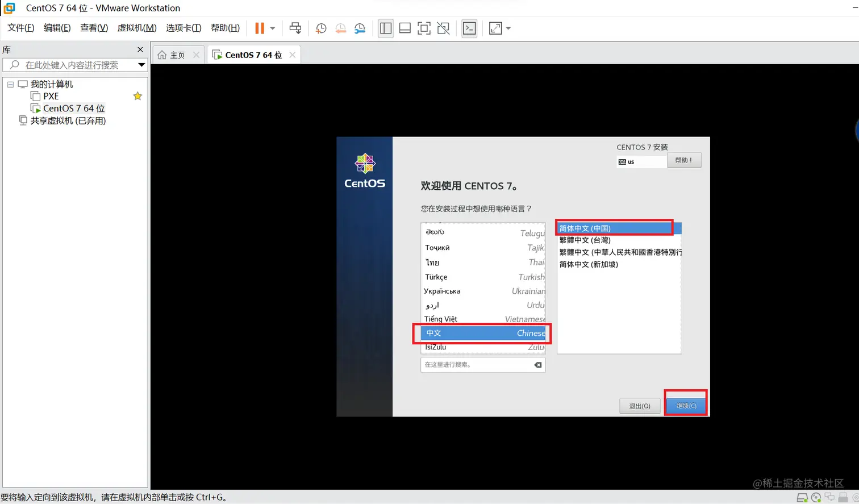This screenshot has height=504, width=859.
Task: Choose 繁體中文 (台灣) locale
Action: (x=619, y=240)
